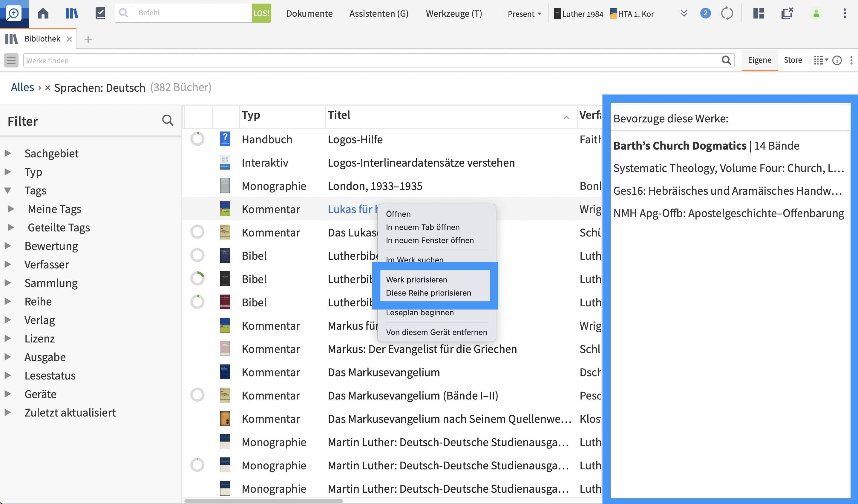Click reading status circle for Das Lukas row
Screen dimensions: 858x504
pyautogui.click(x=197, y=232)
